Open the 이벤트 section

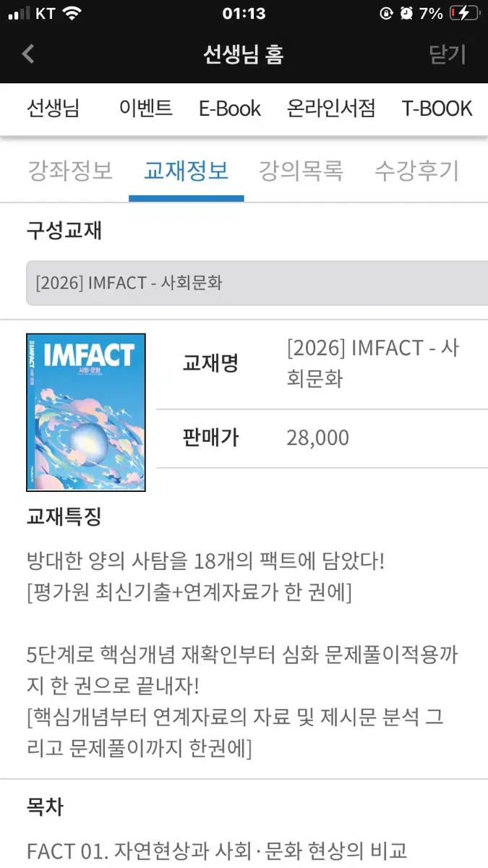pos(144,109)
